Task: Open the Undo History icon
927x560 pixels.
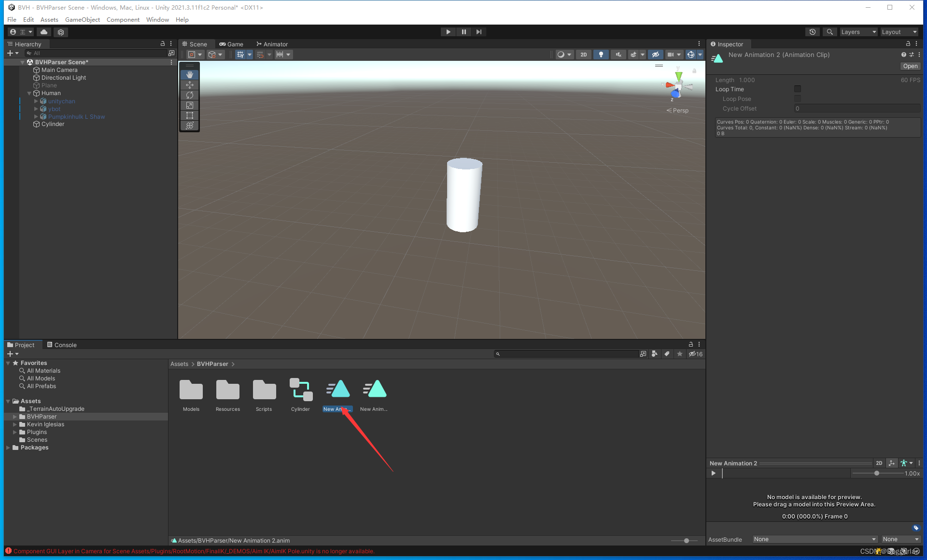Action: coord(813,32)
